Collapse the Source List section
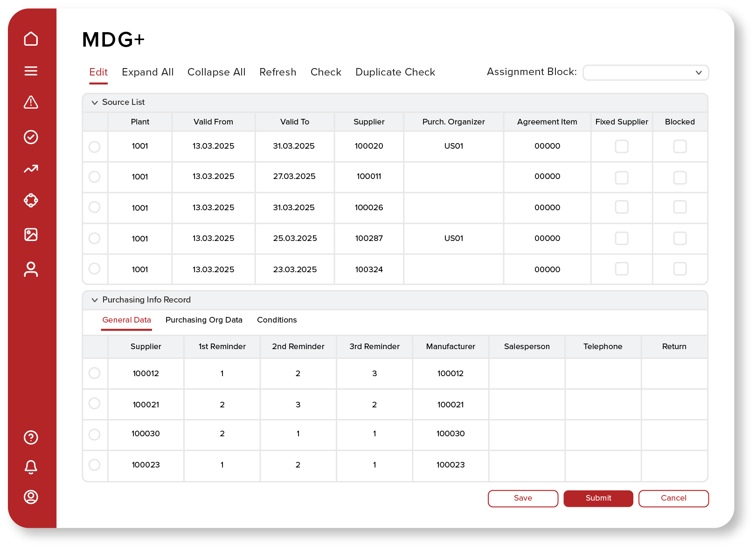 (x=95, y=103)
